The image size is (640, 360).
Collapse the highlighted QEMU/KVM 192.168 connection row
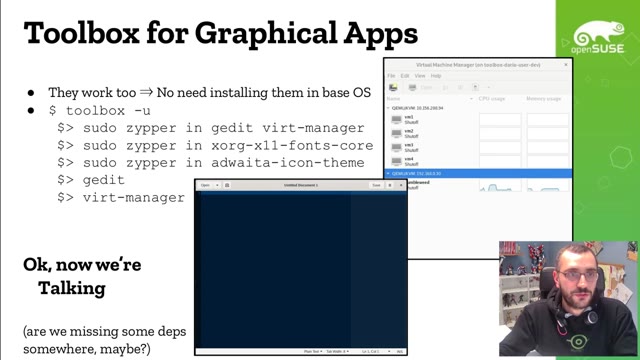[x=388, y=173]
